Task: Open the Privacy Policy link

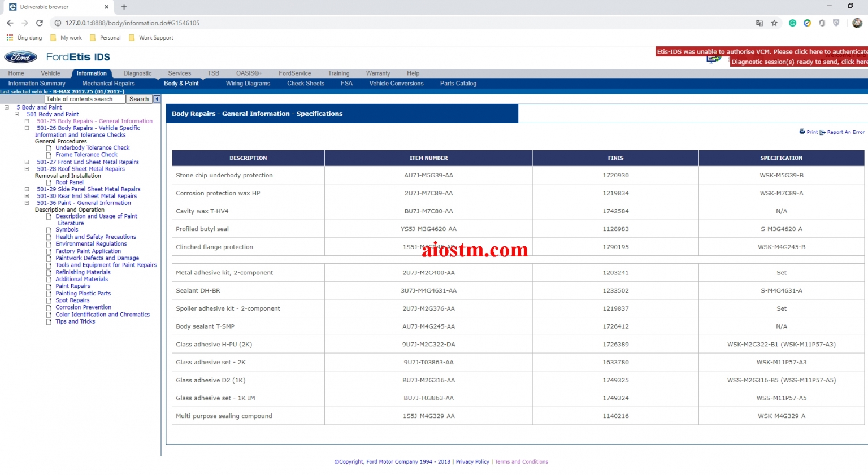Action: click(x=472, y=462)
